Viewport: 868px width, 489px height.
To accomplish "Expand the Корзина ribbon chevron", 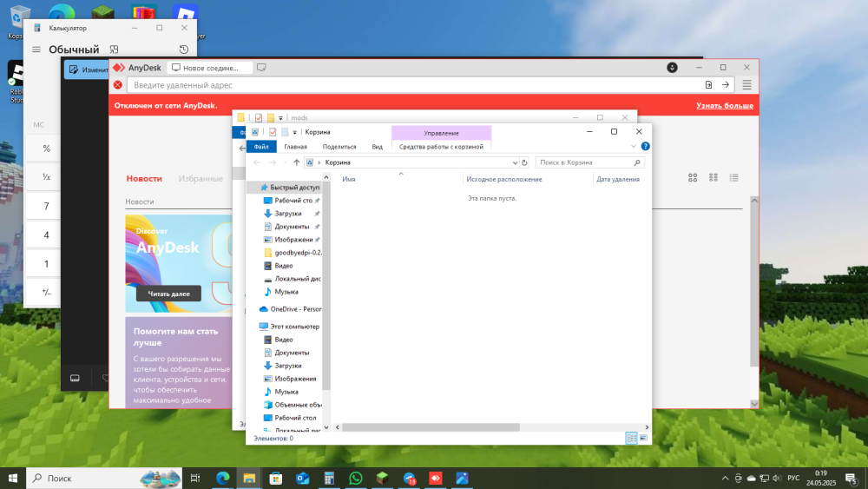I will (x=634, y=146).
